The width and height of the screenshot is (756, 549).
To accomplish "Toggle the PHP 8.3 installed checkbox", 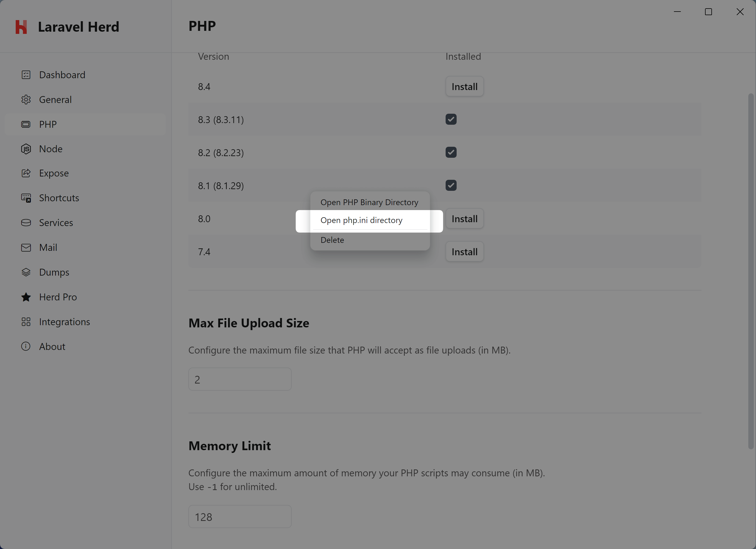I will (451, 119).
